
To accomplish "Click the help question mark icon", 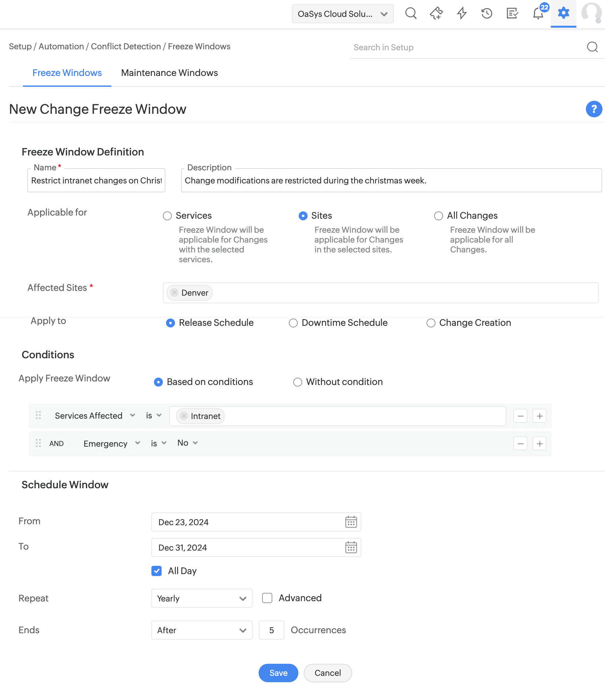I will pos(594,109).
